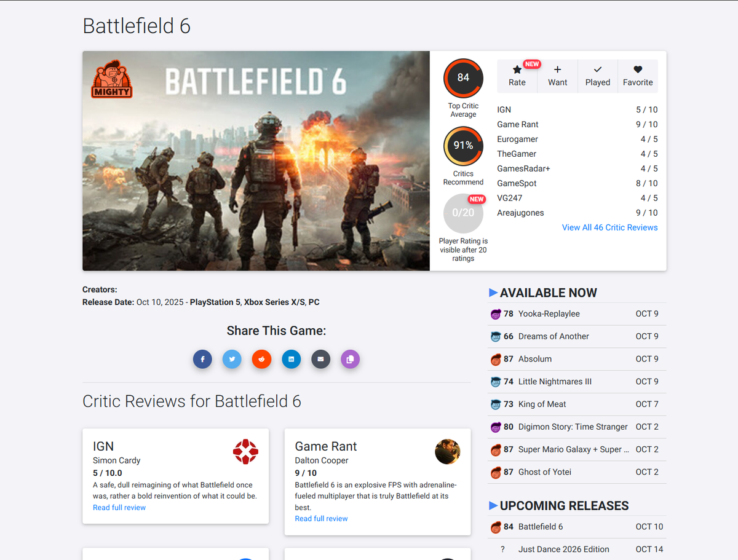The width and height of the screenshot is (738, 560).
Task: Click tier icon beside upcoming Battlefield 6
Action: tap(496, 527)
